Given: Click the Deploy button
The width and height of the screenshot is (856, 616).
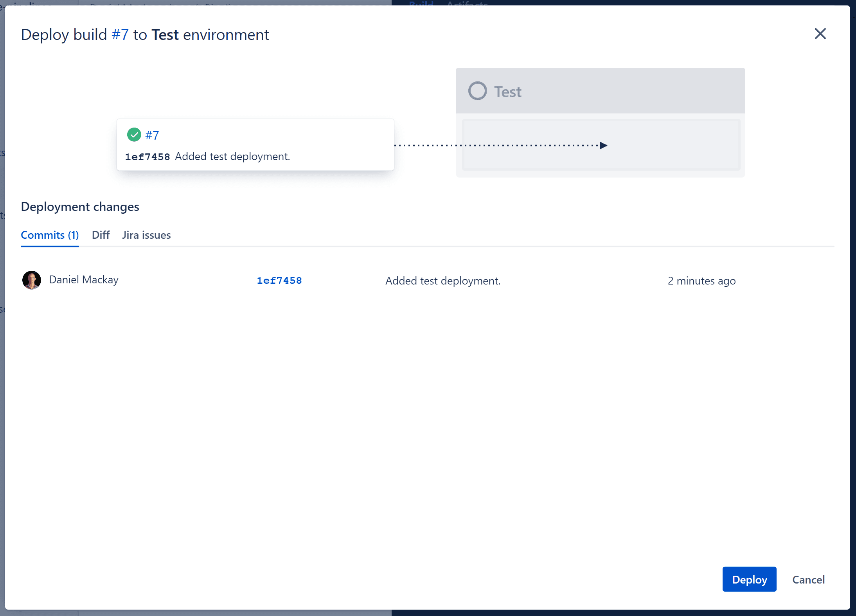Looking at the screenshot, I should pos(749,579).
